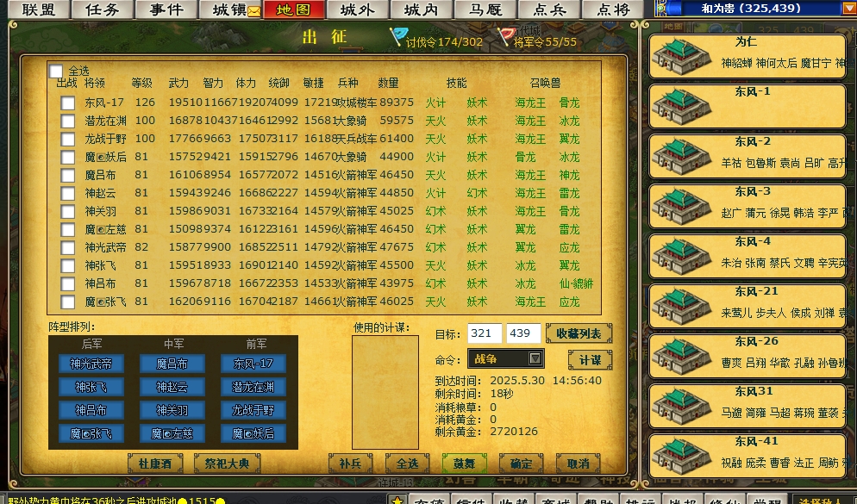Cancel the expedition with 取消
This screenshot has height=504, width=857.
click(578, 464)
